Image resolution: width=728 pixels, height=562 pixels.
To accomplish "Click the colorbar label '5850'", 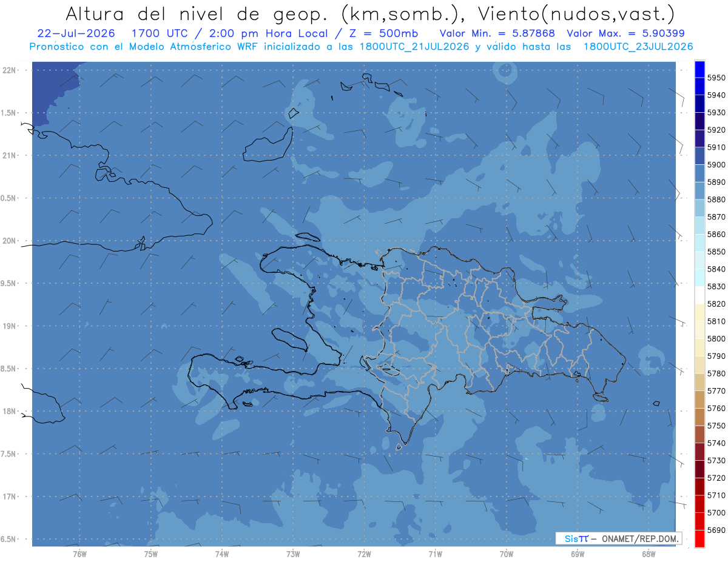I will 716,252.
